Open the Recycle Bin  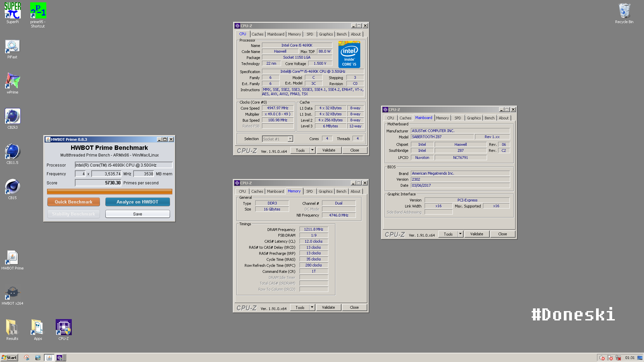[624, 13]
